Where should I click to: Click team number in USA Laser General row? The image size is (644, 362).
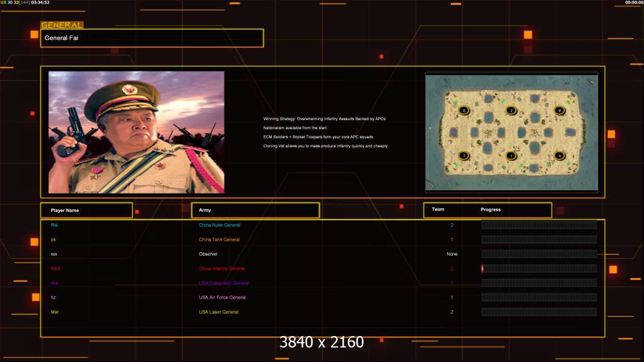point(452,312)
